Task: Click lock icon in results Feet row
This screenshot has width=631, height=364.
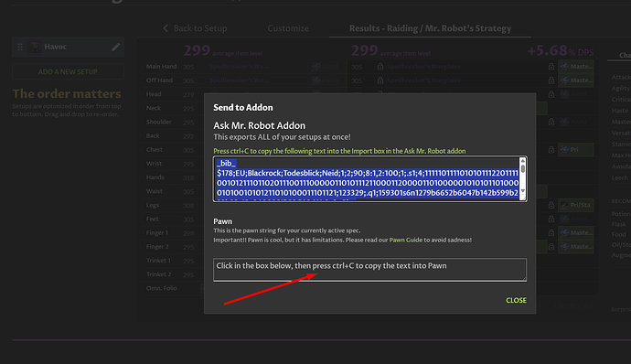Action: [551, 219]
